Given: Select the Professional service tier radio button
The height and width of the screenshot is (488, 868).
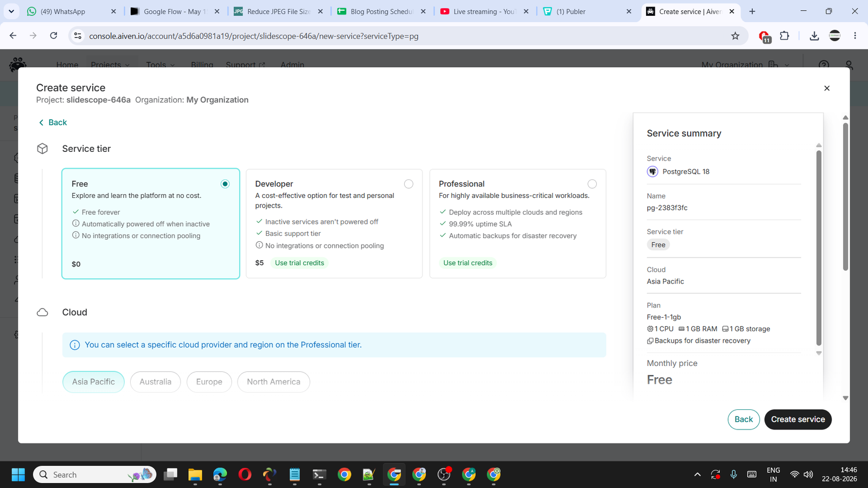Looking at the screenshot, I should coord(592,184).
